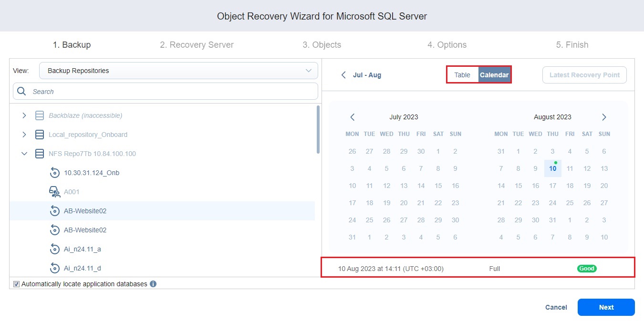Viewport: 644px width, 323px height.
Task: Click the info icon after Automatically locate application databases
Action: [x=152, y=283]
